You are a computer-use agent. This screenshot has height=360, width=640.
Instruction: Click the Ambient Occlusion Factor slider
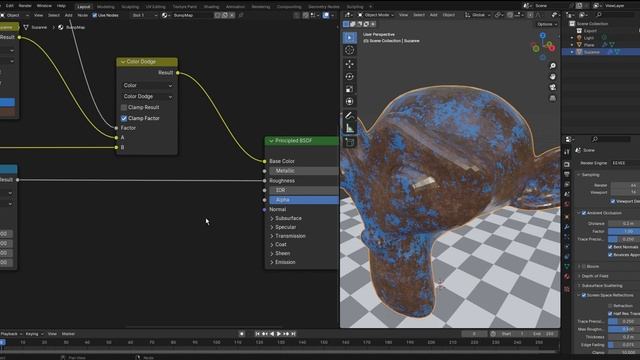click(624, 231)
